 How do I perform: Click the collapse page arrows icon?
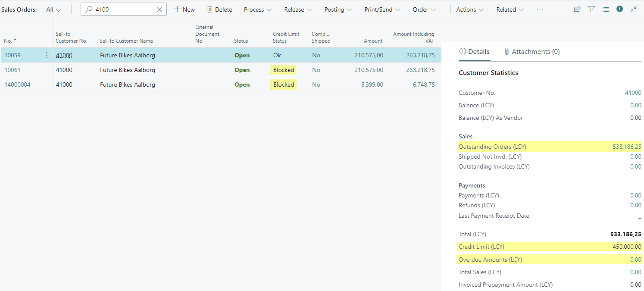[x=634, y=9]
